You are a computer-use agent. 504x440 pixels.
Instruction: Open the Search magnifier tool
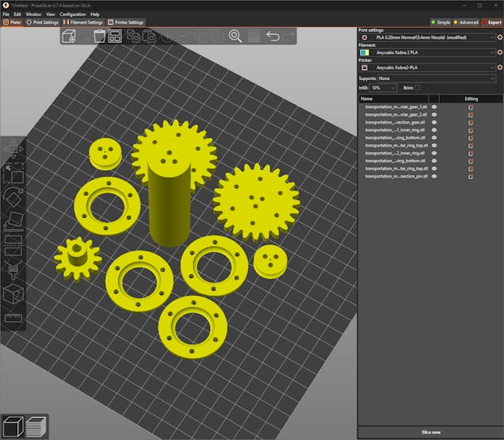[x=235, y=36]
